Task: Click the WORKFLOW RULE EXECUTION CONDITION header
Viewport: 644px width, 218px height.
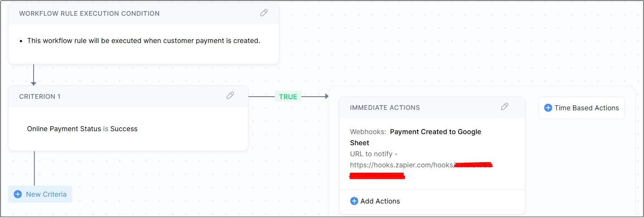Action: pos(89,13)
